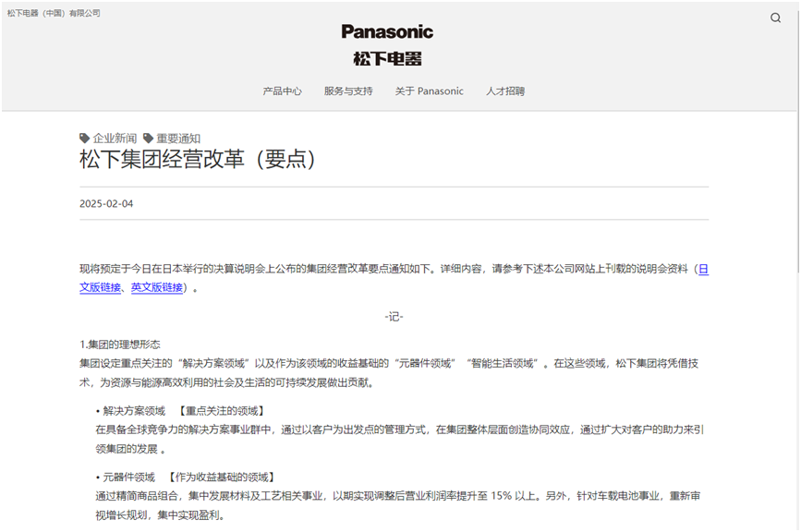Click the tag icon beside 重要通知
This screenshot has height=532, width=801.
[x=148, y=139]
